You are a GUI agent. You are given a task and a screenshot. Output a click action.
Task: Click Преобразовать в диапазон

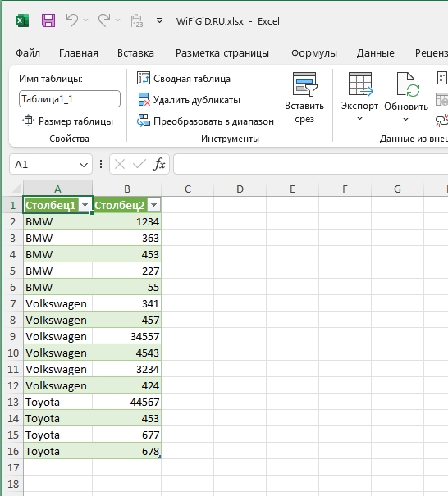pyautogui.click(x=205, y=121)
